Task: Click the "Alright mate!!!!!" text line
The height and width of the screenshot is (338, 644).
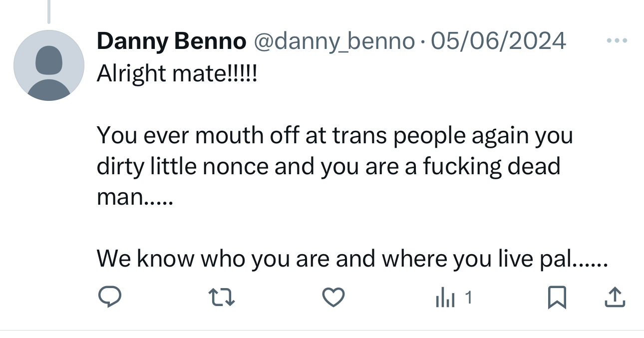Action: click(177, 74)
